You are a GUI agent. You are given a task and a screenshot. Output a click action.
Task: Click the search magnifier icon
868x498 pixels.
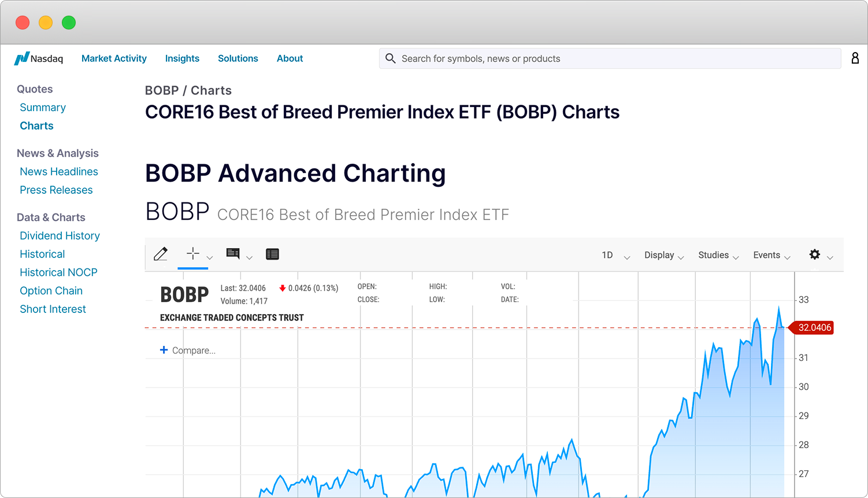pyautogui.click(x=391, y=58)
